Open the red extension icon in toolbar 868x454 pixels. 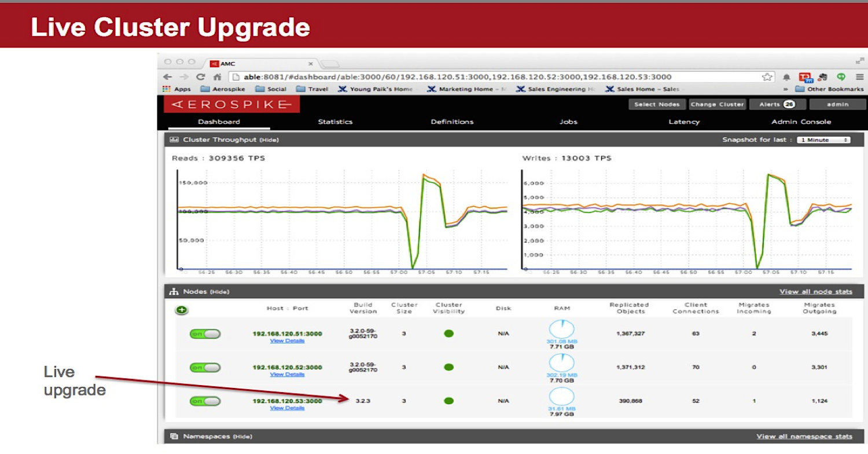click(x=805, y=76)
